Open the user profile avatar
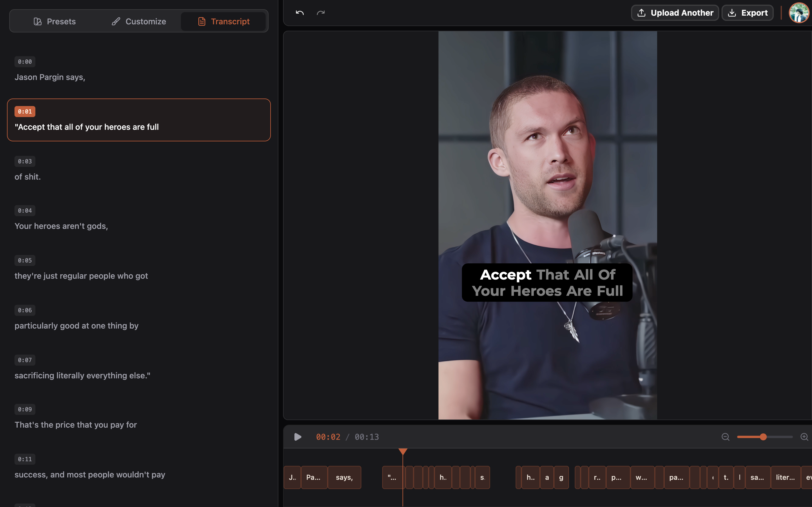 point(799,13)
